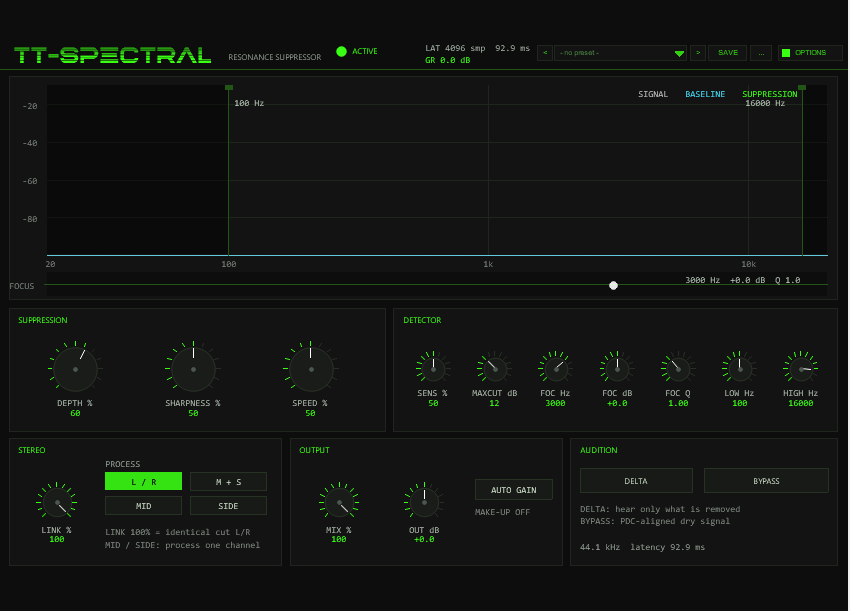Click HIGH Hz value 16000
Viewport: 850px width, 611px height.
click(x=801, y=403)
